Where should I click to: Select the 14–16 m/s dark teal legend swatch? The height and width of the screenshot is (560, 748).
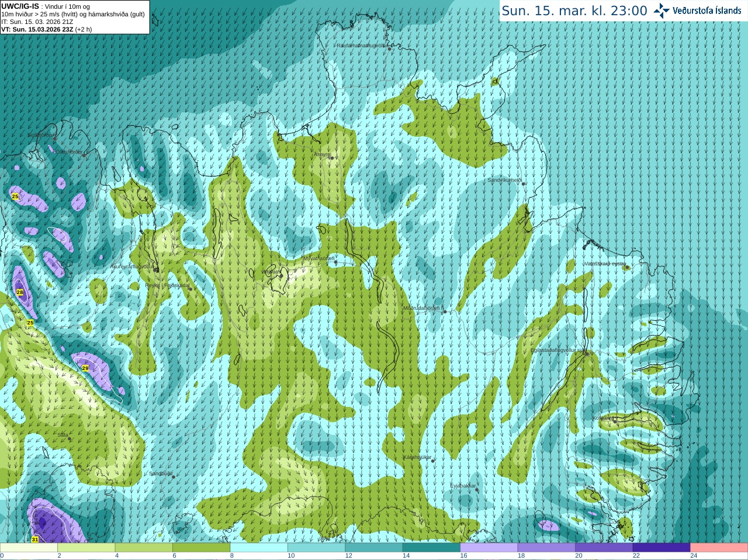[431, 548]
